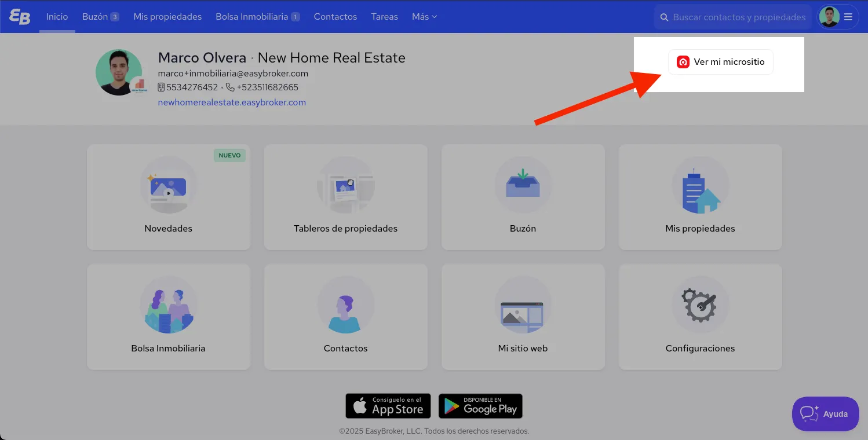
Task: Click the search contacts and properties field
Action: 733,17
